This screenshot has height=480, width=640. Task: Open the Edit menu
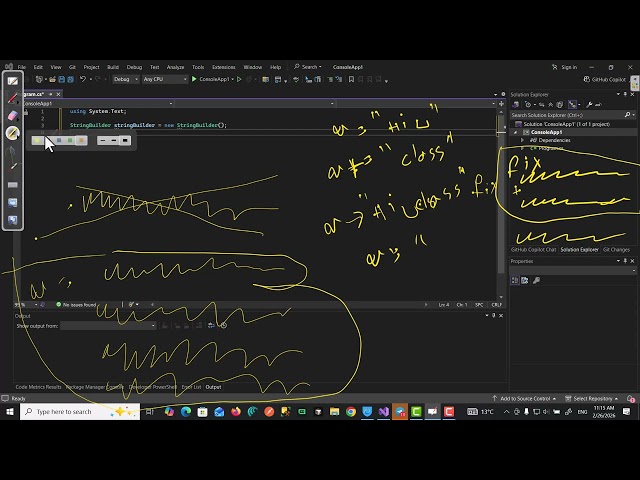coord(38,67)
